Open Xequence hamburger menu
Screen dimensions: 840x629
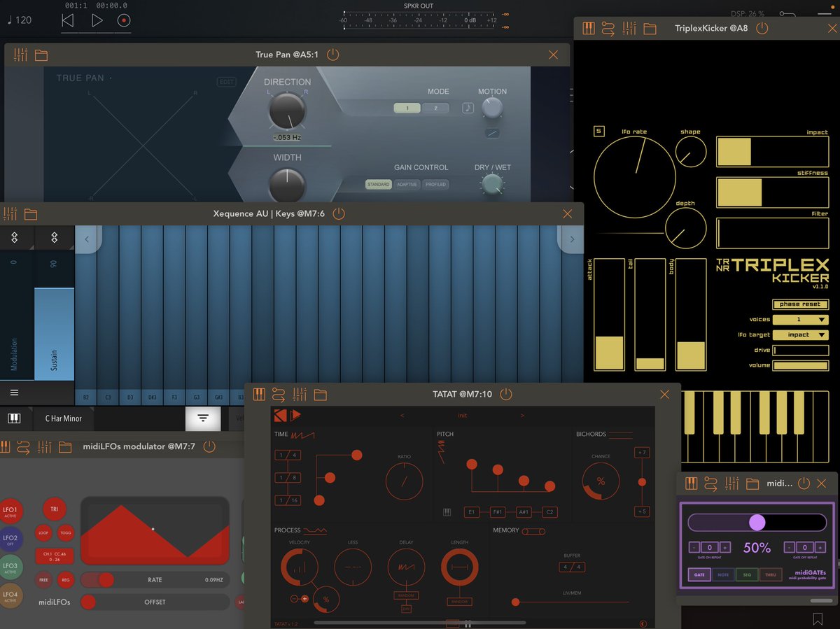tap(15, 393)
